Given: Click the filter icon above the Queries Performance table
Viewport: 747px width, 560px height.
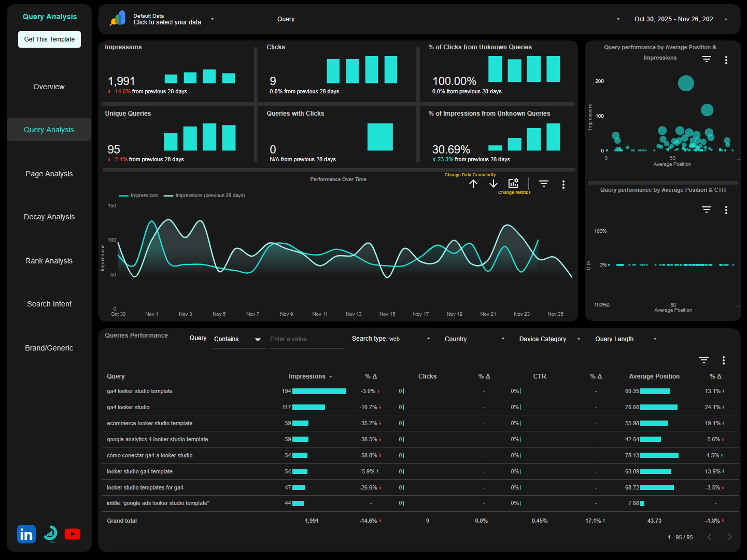Looking at the screenshot, I should coord(703,359).
